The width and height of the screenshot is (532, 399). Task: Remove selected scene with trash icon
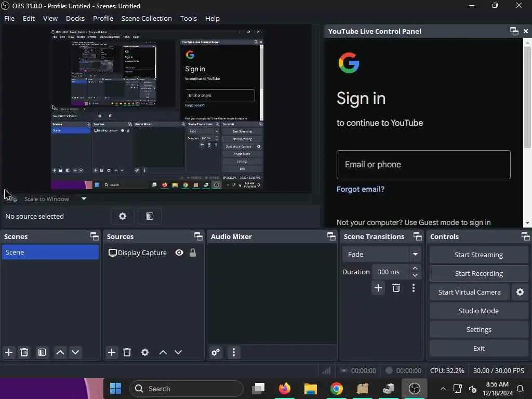(24, 352)
